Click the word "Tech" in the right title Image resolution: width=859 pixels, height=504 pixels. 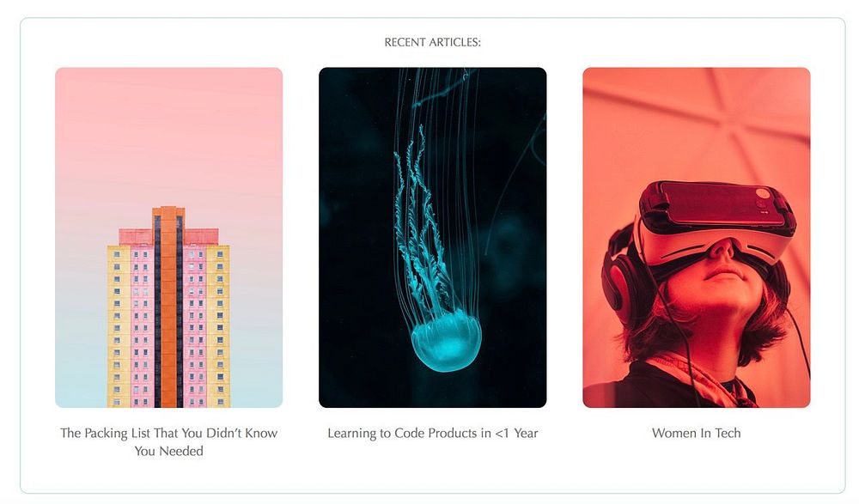click(728, 433)
